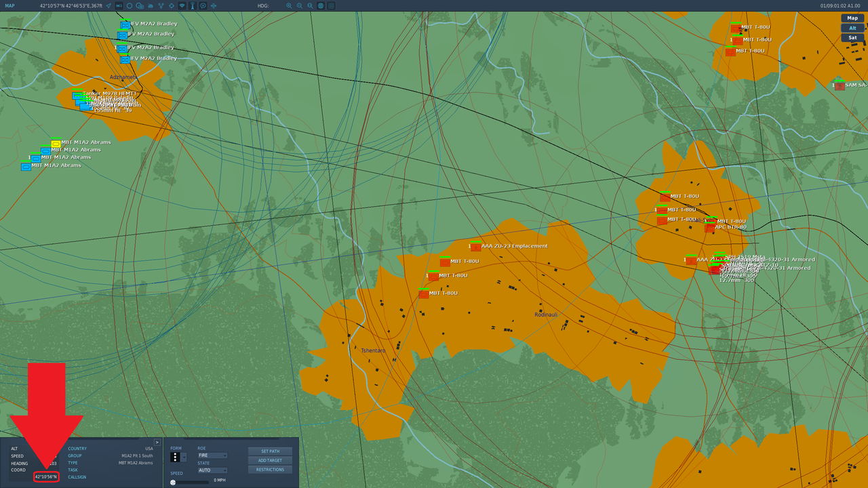Click the four-way move arrows icon
This screenshot has height=488, width=868.
pyautogui.click(x=214, y=5)
